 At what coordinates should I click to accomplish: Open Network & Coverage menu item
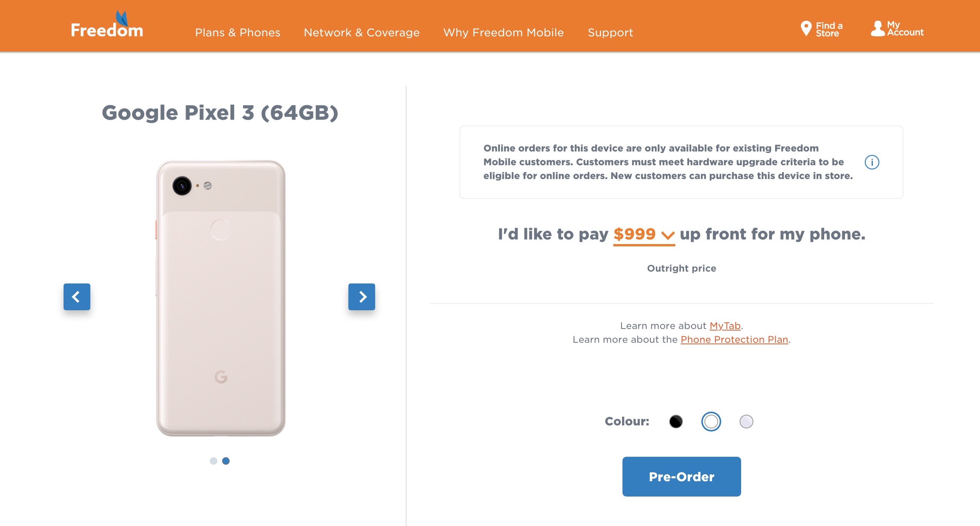pyautogui.click(x=362, y=32)
